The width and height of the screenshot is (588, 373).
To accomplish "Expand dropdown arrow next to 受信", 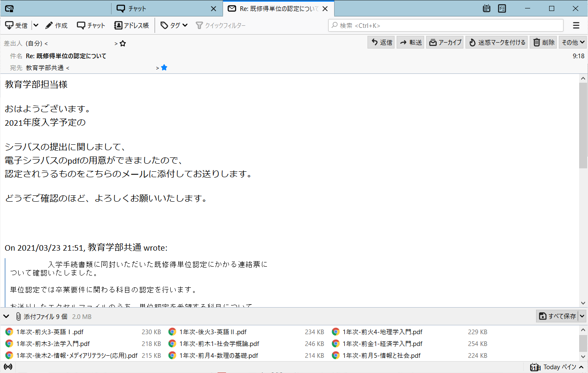I will [36, 25].
